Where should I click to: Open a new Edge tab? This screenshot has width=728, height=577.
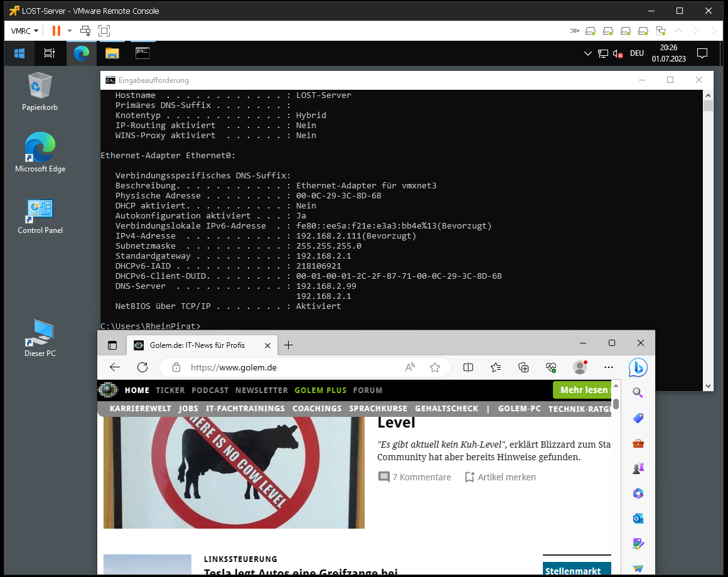coord(288,345)
